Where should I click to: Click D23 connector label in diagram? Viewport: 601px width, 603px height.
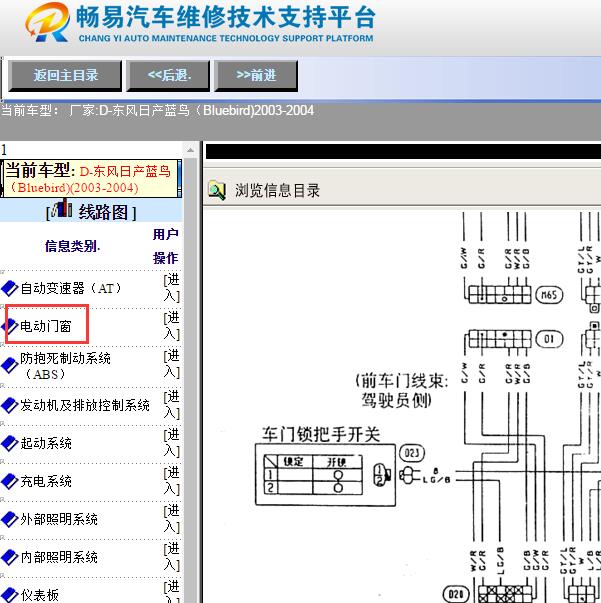click(x=412, y=453)
